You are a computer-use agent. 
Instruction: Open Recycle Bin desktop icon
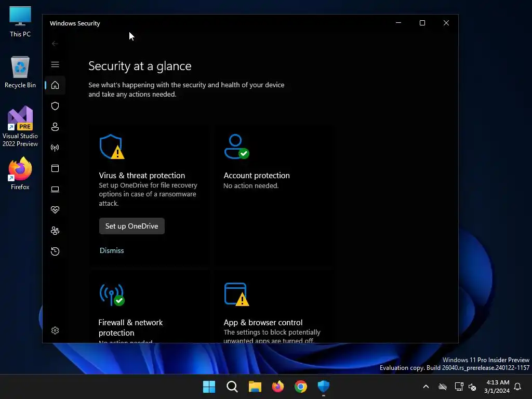tap(20, 72)
